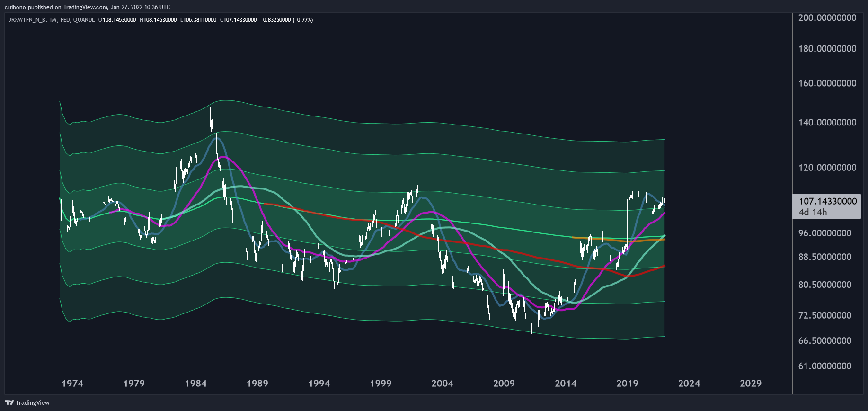Click the 180.00000000 price axis label
The width and height of the screenshot is (868, 411).
(x=827, y=49)
